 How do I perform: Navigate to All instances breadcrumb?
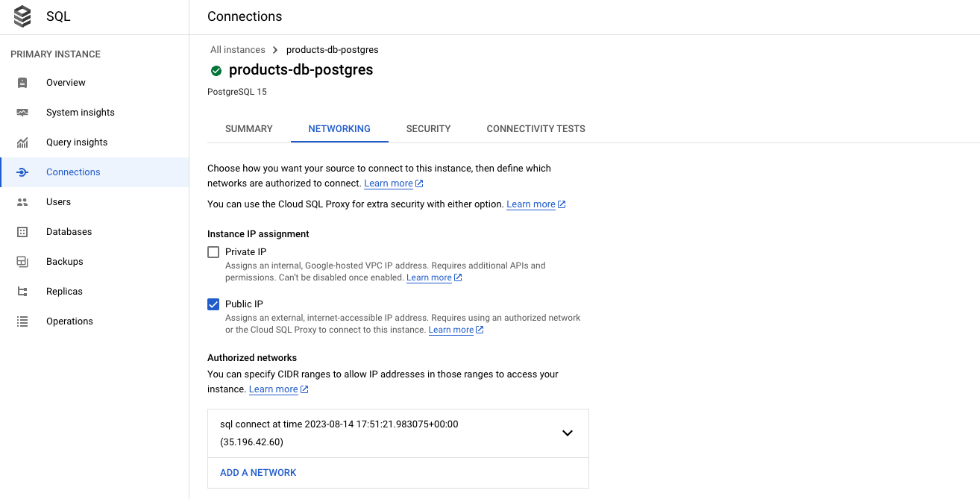pyautogui.click(x=237, y=50)
